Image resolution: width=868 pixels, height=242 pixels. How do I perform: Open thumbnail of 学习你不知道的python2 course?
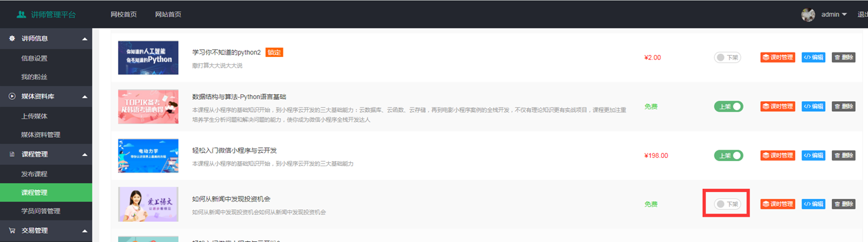point(148,57)
